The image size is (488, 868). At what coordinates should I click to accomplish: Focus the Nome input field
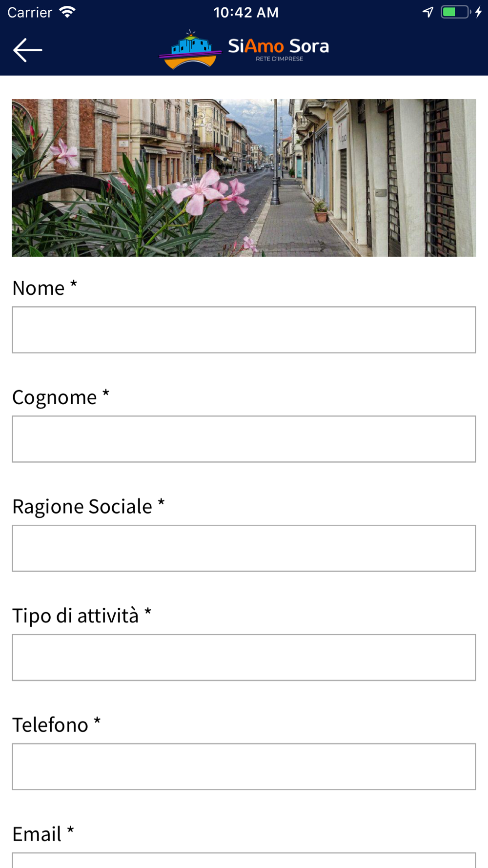click(x=244, y=330)
